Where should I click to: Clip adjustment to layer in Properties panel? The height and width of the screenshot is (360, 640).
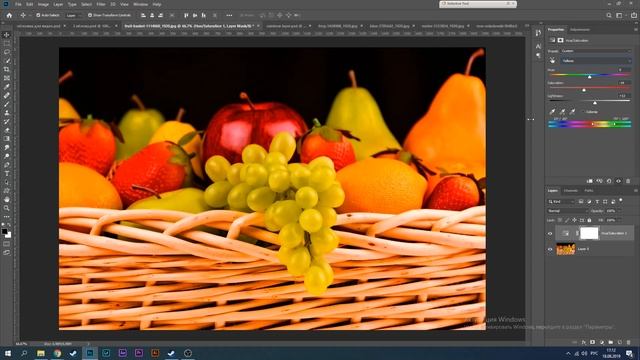click(x=589, y=181)
